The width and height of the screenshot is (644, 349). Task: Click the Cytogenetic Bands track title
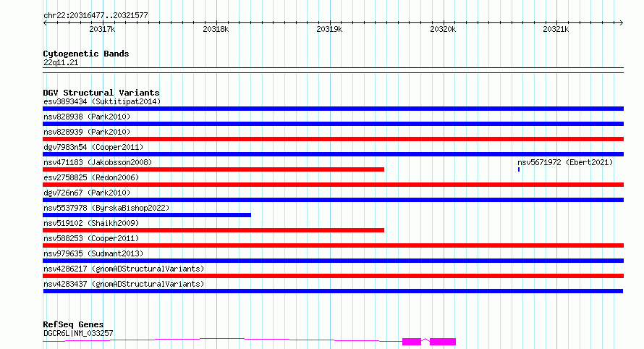click(x=86, y=54)
